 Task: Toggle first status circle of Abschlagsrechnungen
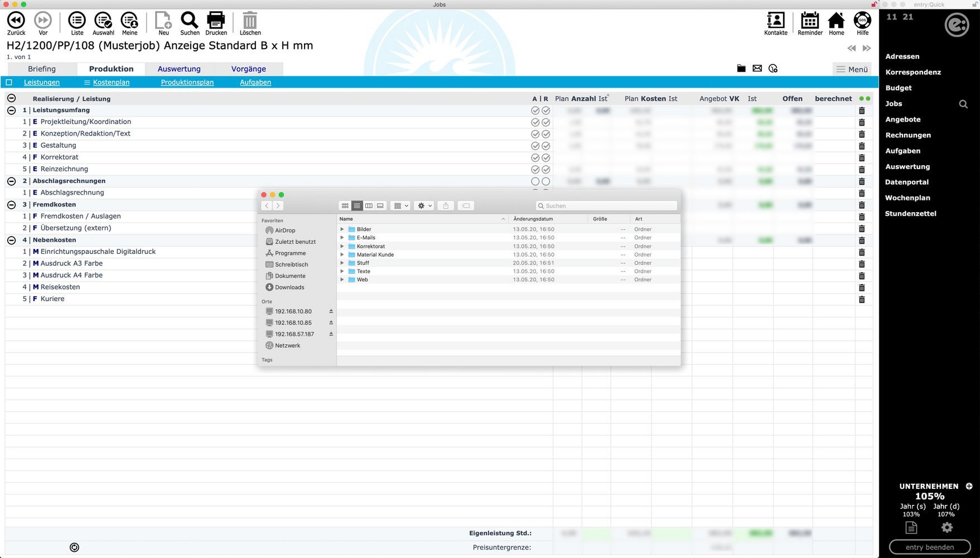[535, 181]
